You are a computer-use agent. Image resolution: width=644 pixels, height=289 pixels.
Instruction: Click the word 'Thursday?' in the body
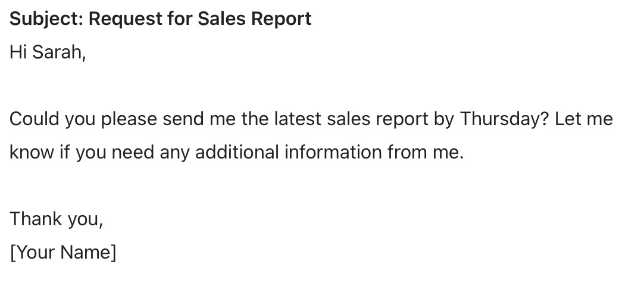(x=504, y=120)
